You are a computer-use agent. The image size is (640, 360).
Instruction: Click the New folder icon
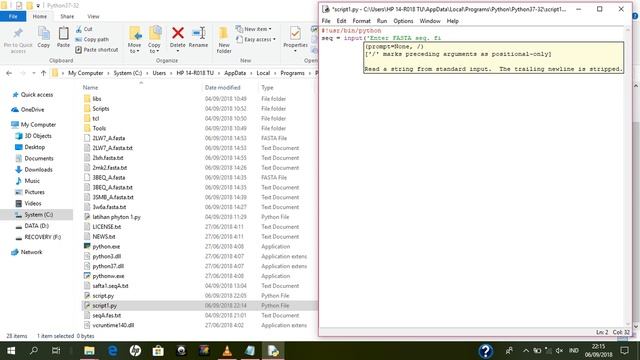click(x=223, y=33)
